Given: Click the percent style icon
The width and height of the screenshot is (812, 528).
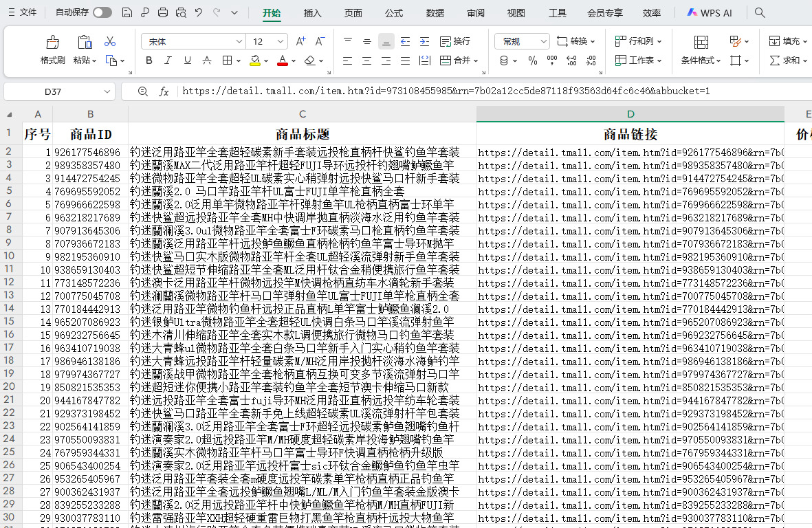Looking at the screenshot, I should (532, 60).
